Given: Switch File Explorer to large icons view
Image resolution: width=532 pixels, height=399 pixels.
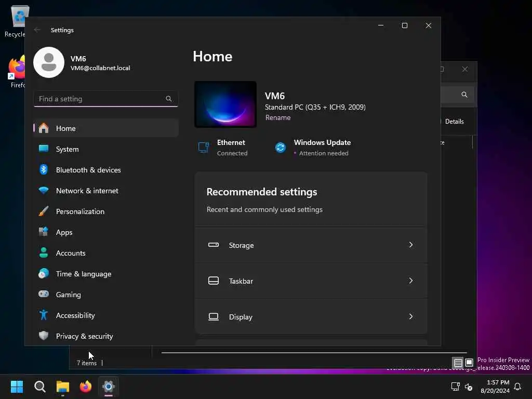Looking at the screenshot, I should [x=469, y=363].
